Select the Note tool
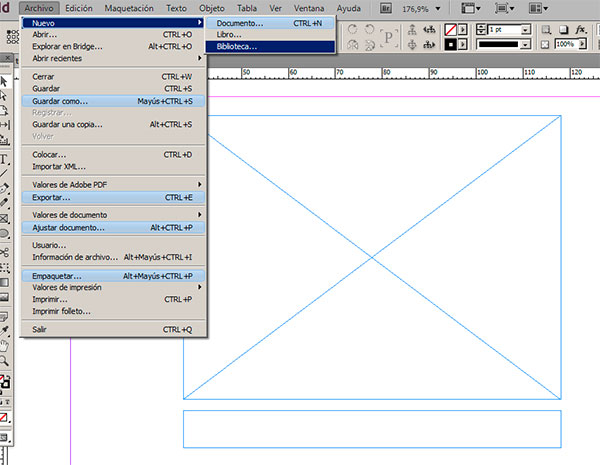Image resolution: width=600 pixels, height=465 pixels. pos(4,317)
